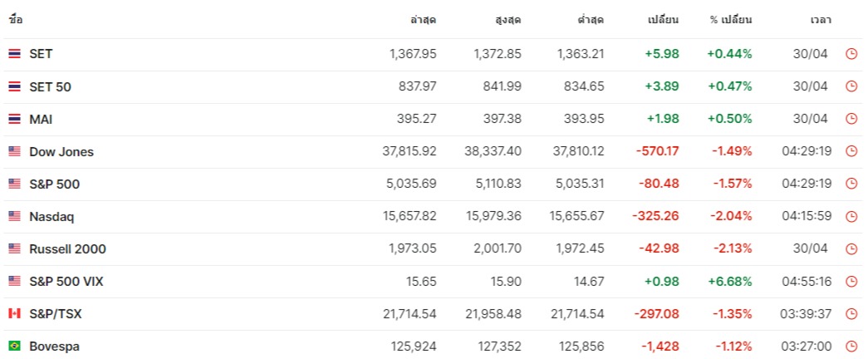This screenshot has height=359, width=868.
Task: Open the SET index link
Action: point(41,54)
